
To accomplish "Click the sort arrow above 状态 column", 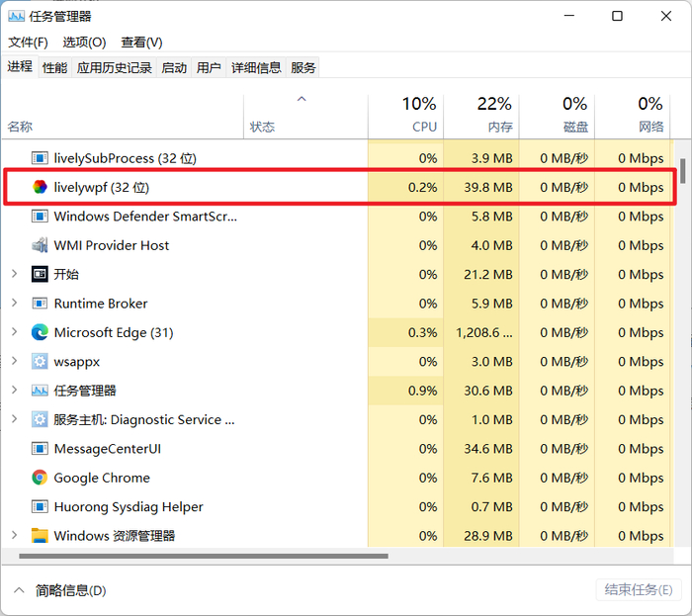I will [302, 99].
